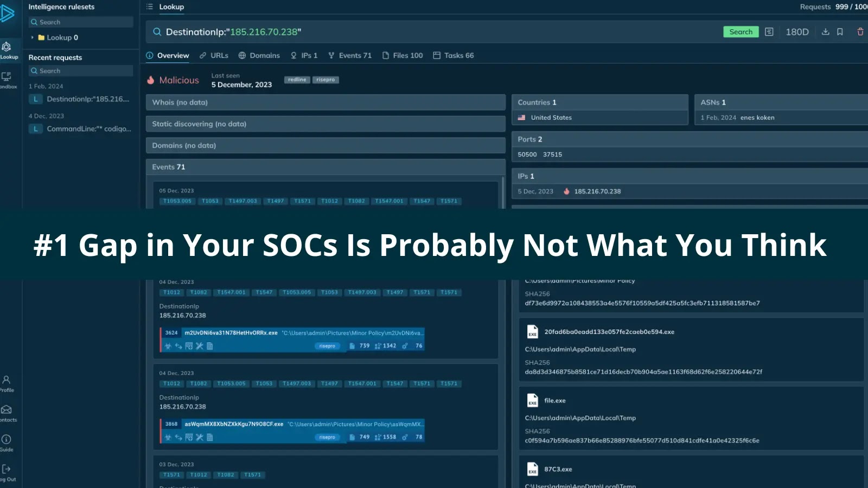868x488 pixels.
Task: Collapse the Ports 2 section
Action: [x=529, y=139]
